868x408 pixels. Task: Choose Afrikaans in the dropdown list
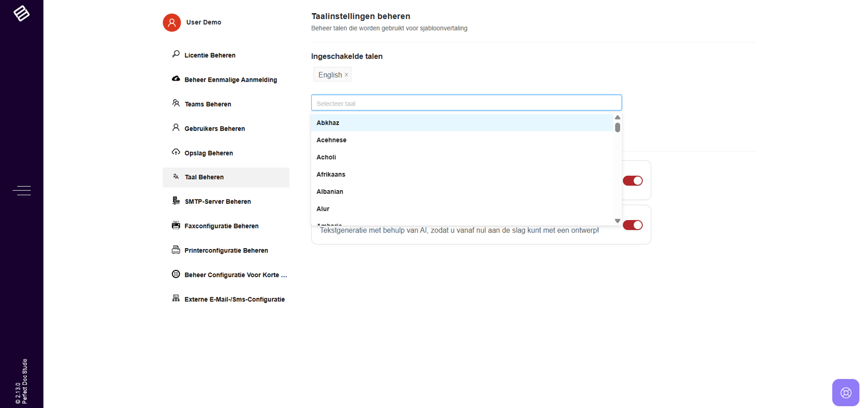point(331,175)
